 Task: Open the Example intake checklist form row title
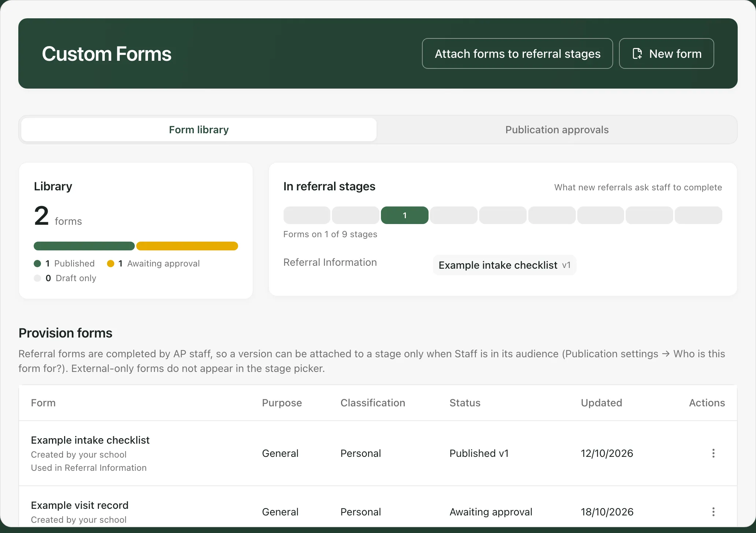pos(90,440)
